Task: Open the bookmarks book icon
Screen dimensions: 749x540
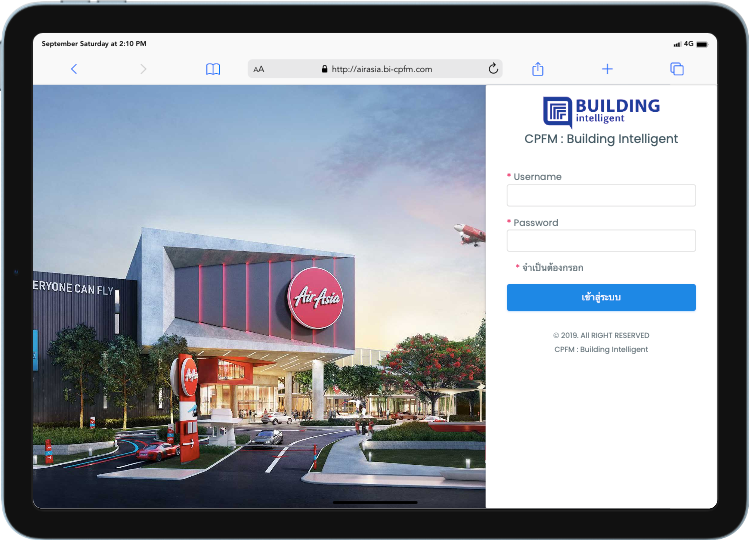Action: (x=213, y=69)
